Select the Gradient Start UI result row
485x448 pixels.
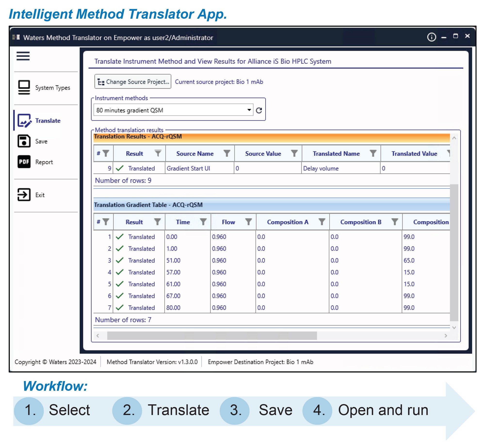click(188, 168)
